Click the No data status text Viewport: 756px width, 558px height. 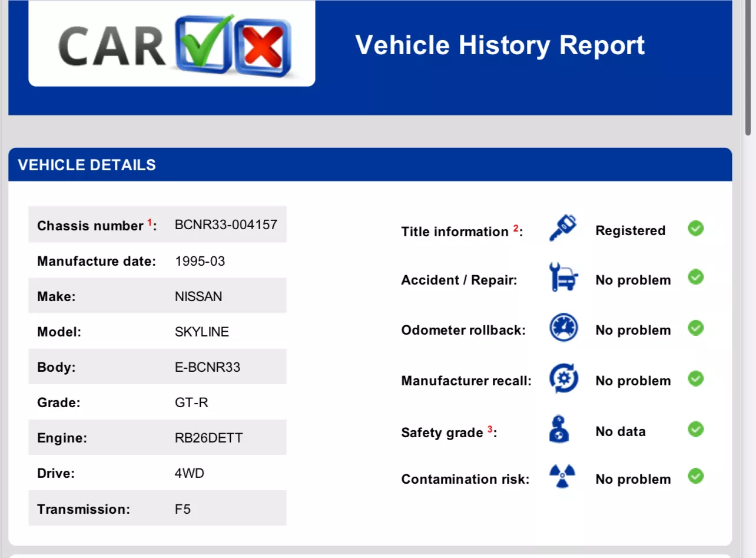(x=621, y=431)
